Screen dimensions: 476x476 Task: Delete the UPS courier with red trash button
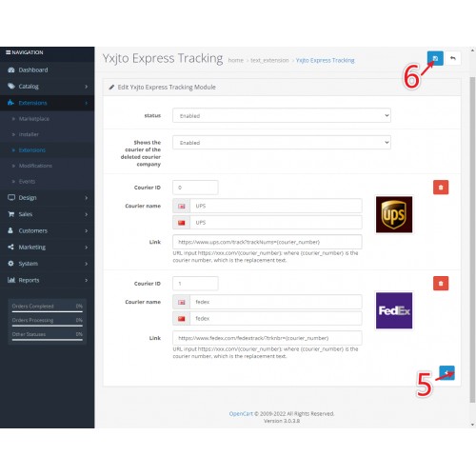point(441,188)
